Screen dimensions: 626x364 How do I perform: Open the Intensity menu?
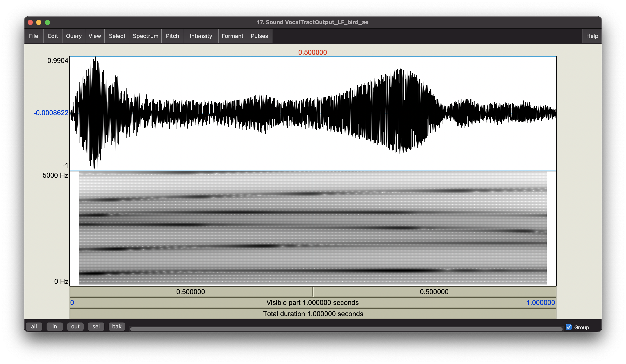pos(201,36)
